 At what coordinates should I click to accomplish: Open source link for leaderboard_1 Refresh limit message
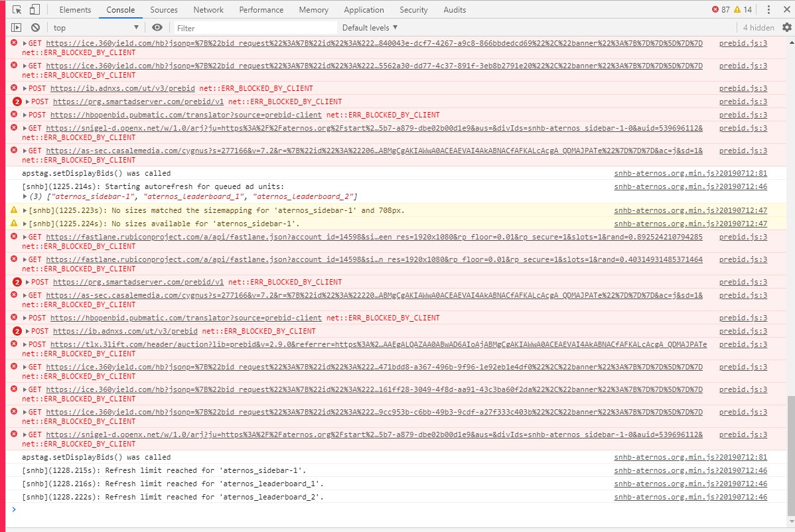tap(691, 484)
